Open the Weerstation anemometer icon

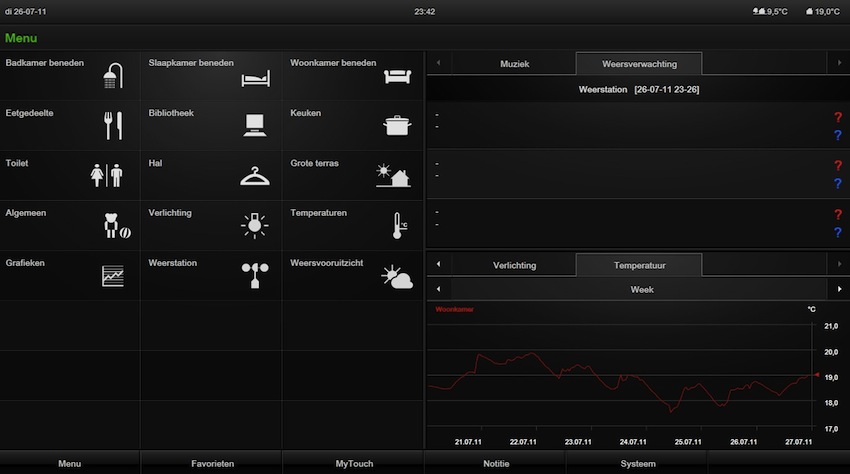tap(255, 276)
